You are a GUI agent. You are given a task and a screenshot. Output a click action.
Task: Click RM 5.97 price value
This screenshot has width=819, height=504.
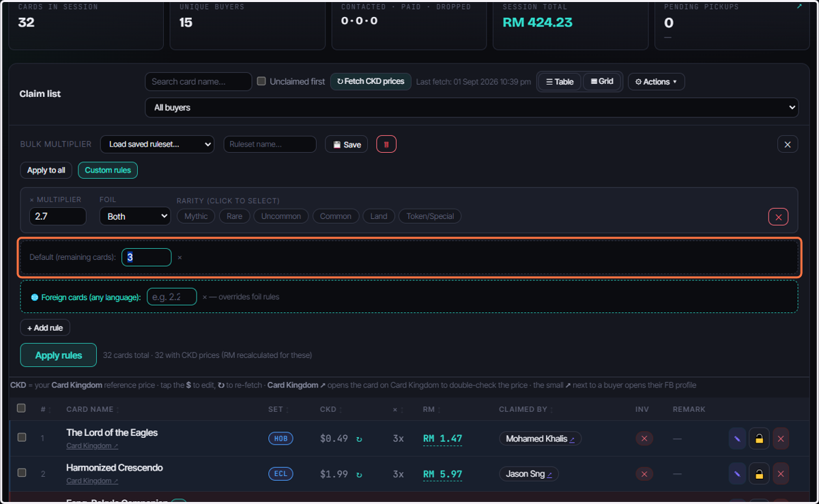click(x=442, y=474)
